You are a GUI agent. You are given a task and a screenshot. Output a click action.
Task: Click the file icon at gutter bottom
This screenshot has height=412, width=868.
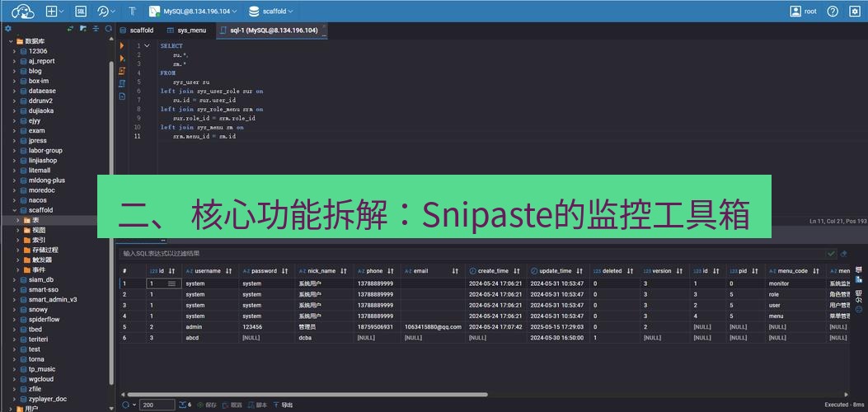click(122, 96)
